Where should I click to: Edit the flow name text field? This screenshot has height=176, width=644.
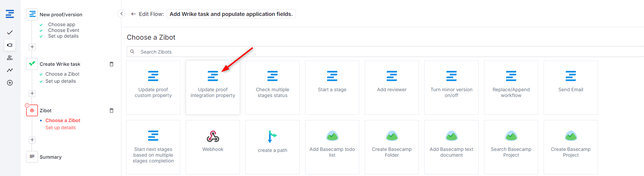(231, 14)
